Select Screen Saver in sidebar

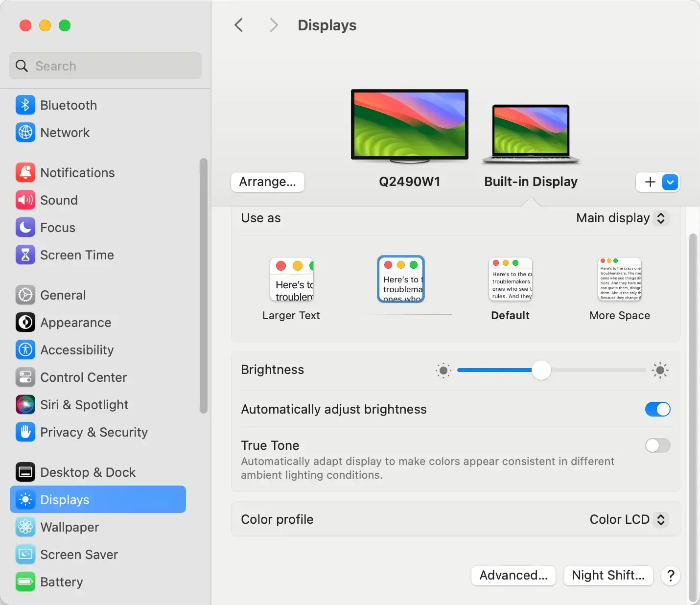pos(79,554)
